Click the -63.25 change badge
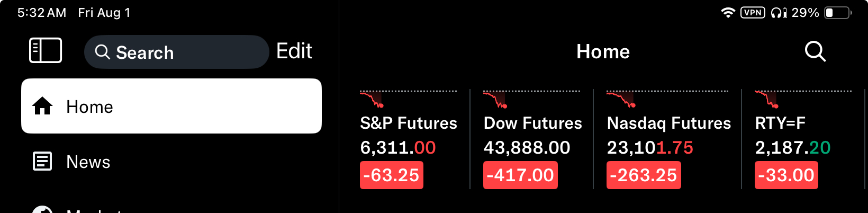 [x=392, y=175]
